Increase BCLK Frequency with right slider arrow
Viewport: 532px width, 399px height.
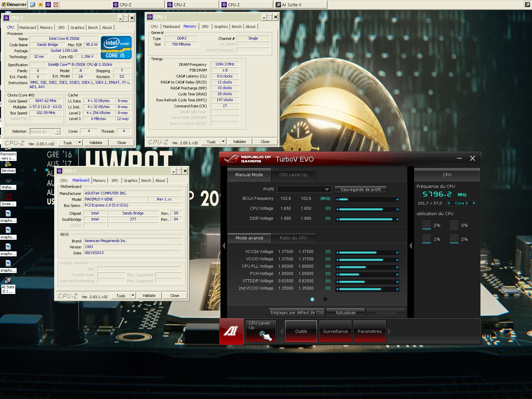(397, 199)
